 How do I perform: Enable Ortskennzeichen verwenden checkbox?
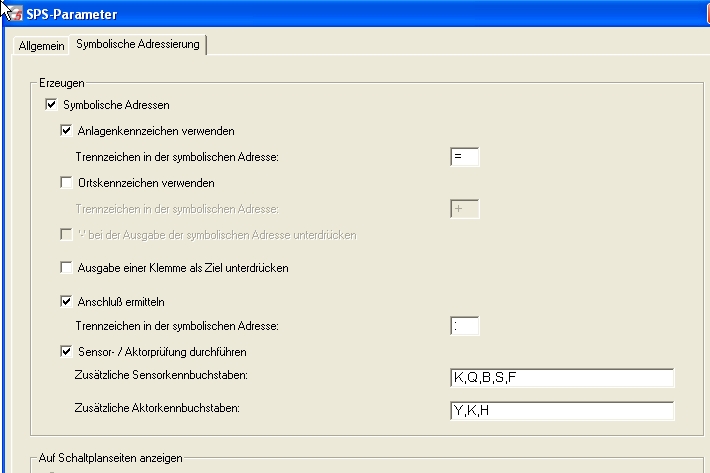[x=66, y=182]
